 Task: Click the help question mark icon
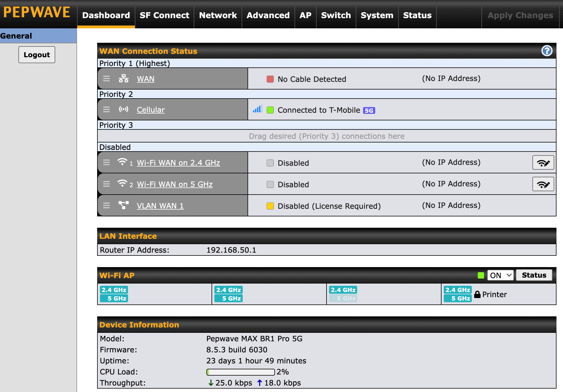pos(547,51)
